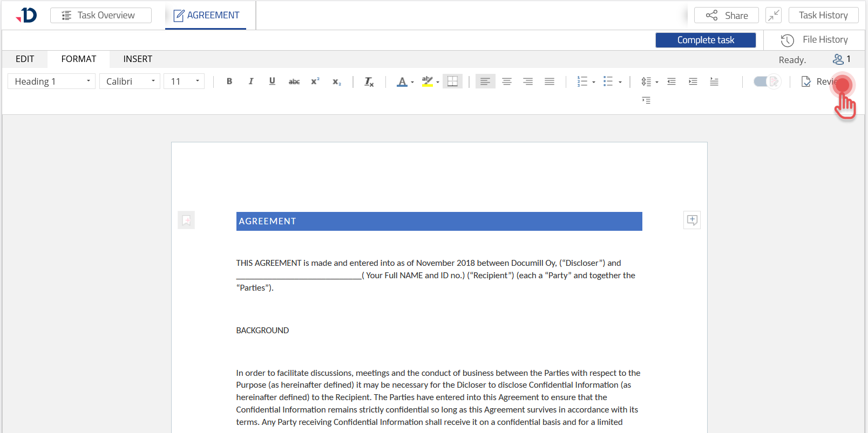The height and width of the screenshot is (433, 868).
Task: Apply superscript formatting
Action: pos(315,81)
